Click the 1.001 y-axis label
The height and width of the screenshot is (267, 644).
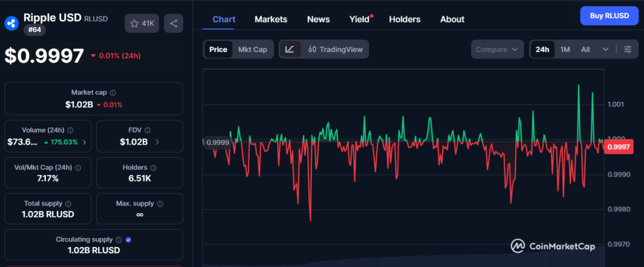616,104
